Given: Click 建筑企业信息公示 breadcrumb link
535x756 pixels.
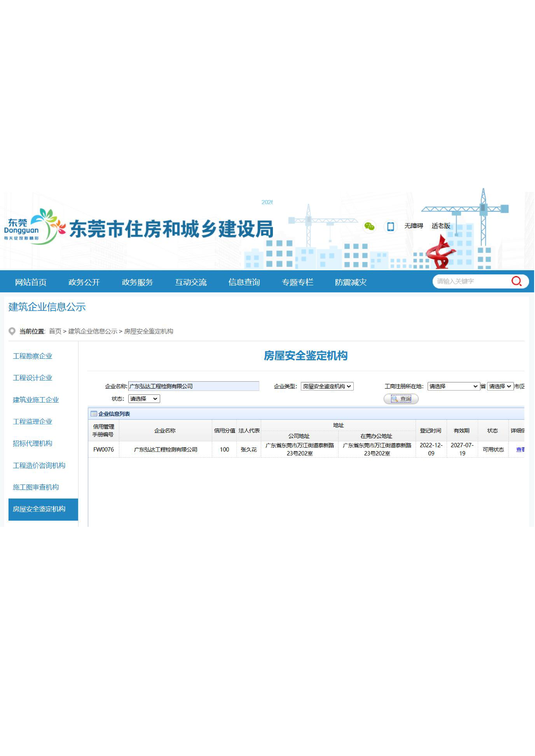Looking at the screenshot, I should point(93,331).
